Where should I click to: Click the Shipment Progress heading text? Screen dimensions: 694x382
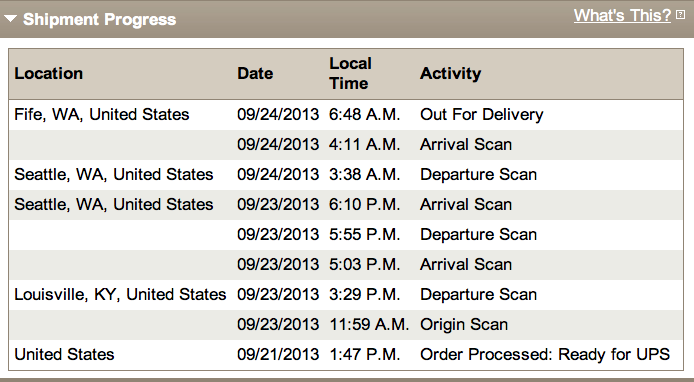coord(100,19)
